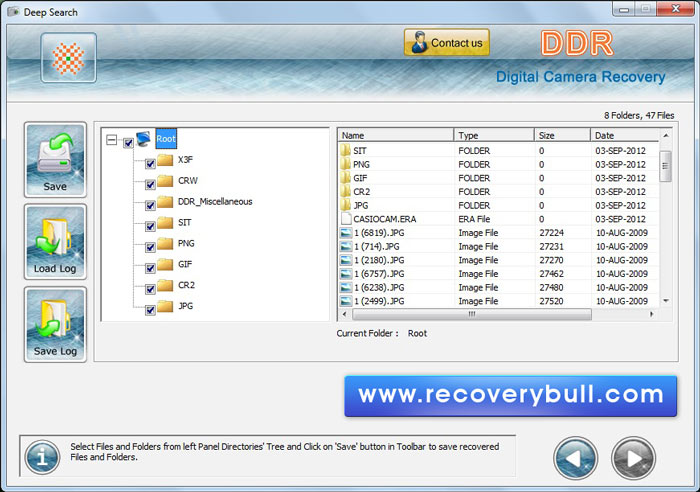Click the CRW folder icon in tree
Screen dimensions: 700x492
(x=165, y=181)
